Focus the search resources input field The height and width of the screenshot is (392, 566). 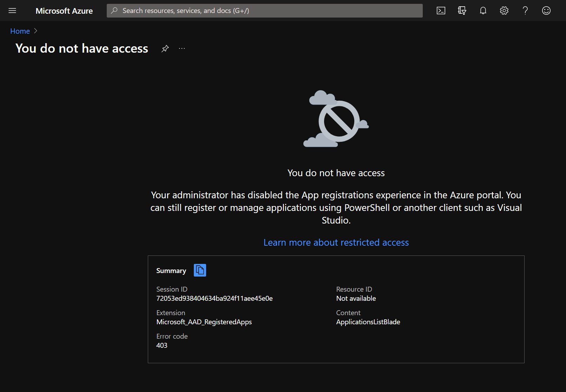[265, 11]
